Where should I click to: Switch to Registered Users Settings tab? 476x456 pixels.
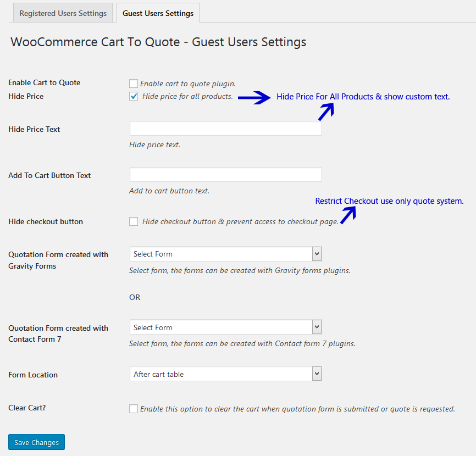tap(63, 13)
